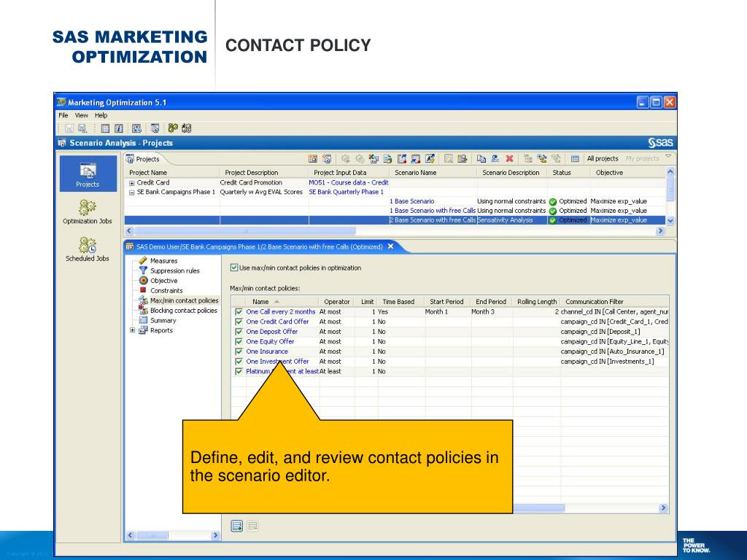Open the View menu
The width and height of the screenshot is (747, 560).
tap(82, 115)
